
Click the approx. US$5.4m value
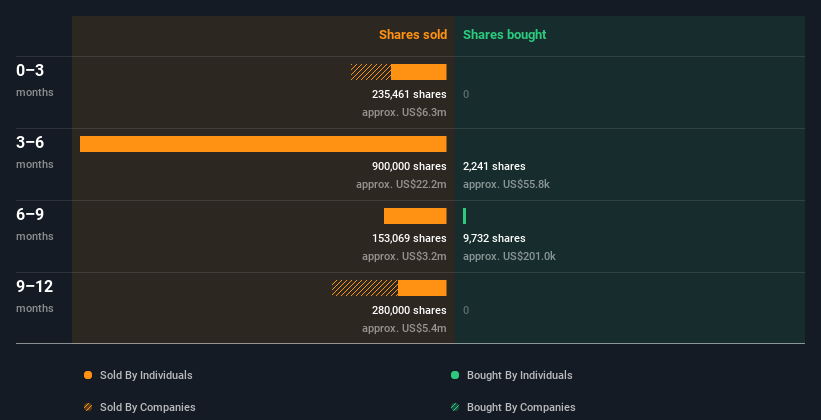click(x=404, y=328)
